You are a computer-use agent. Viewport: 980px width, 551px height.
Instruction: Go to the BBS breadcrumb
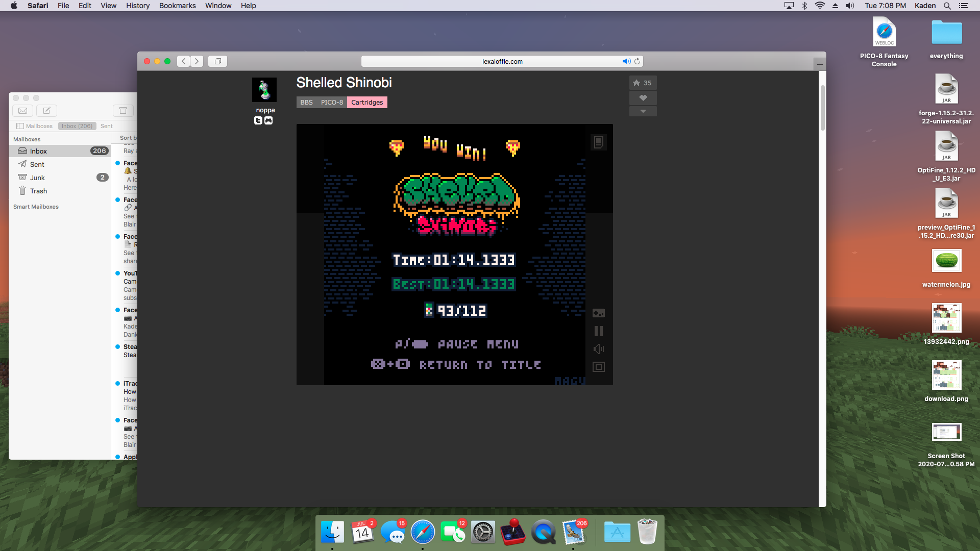click(x=306, y=103)
